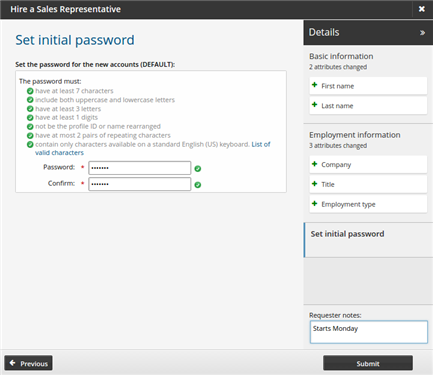Close the Hire a Sales Representative dialog
Screen dimensions: 433x375
[422, 9]
